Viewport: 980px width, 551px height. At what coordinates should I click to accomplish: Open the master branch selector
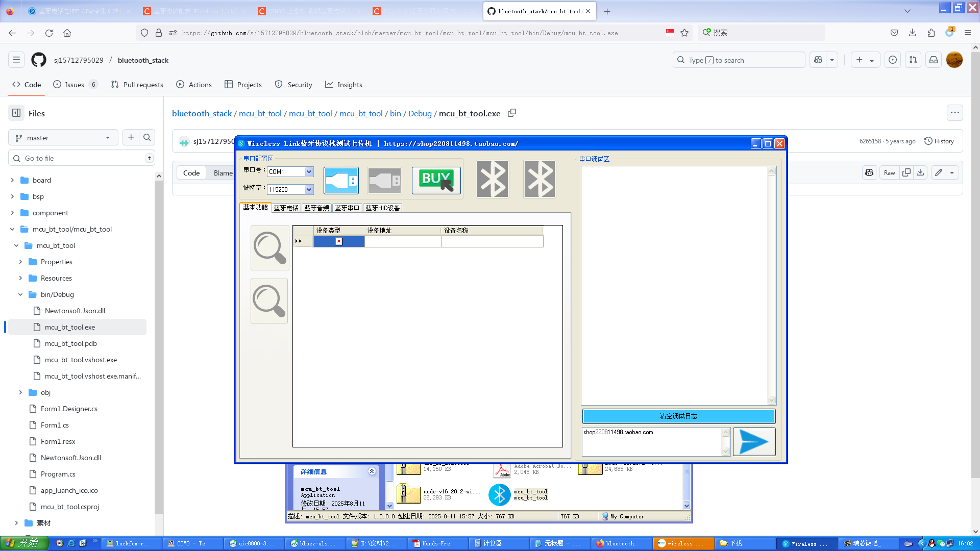pyautogui.click(x=63, y=138)
